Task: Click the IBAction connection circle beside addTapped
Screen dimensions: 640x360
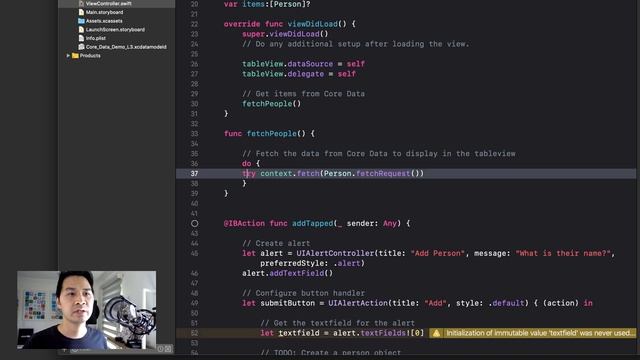Action: pos(194,223)
